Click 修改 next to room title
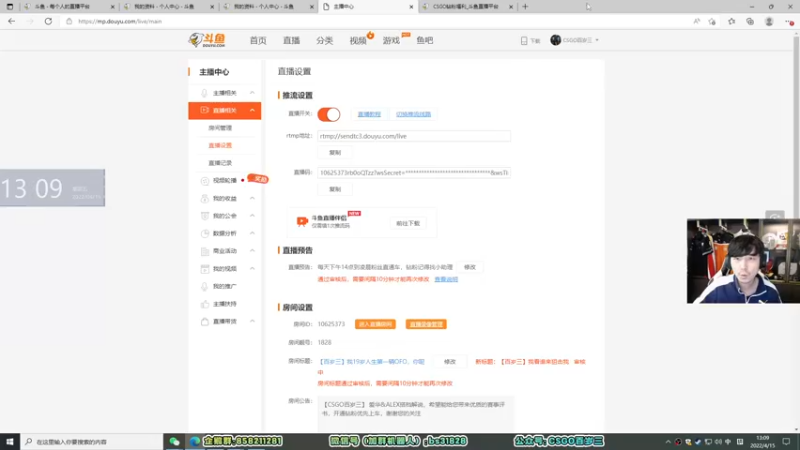The width and height of the screenshot is (800, 450). click(449, 362)
